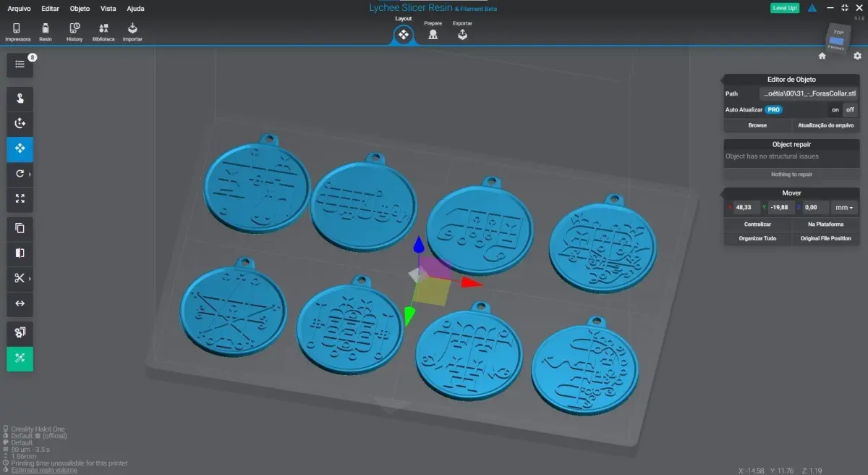Image resolution: width=868 pixels, height=475 pixels.
Task: Click the Y position field -19,88
Action: (780, 207)
